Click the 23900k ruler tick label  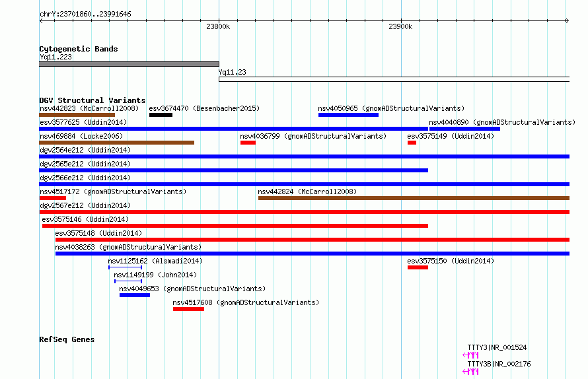tap(400, 26)
